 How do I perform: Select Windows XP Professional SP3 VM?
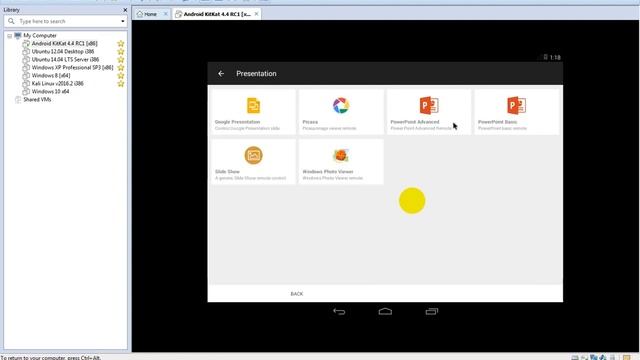coord(72,67)
